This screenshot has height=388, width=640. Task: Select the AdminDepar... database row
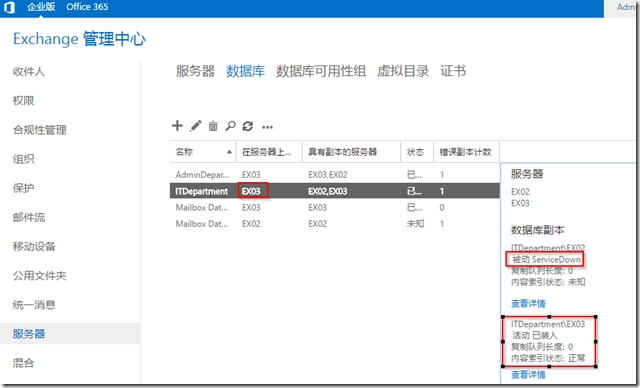coord(335,175)
